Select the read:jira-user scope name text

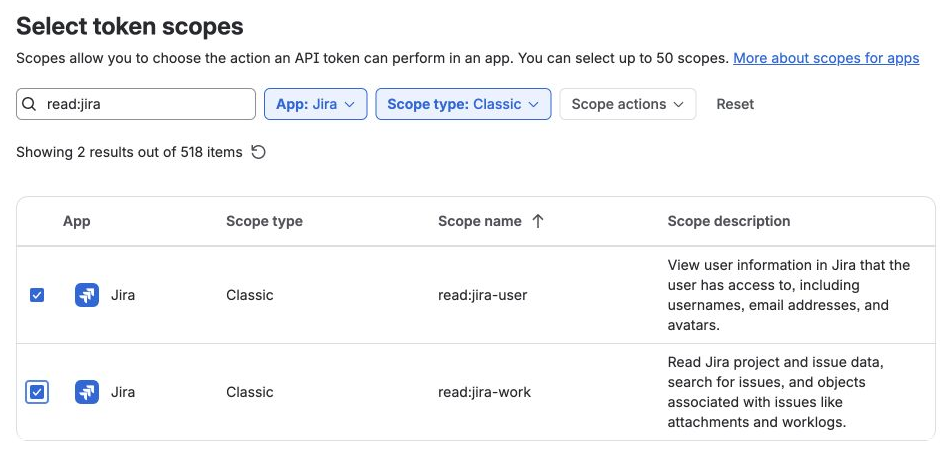[483, 295]
